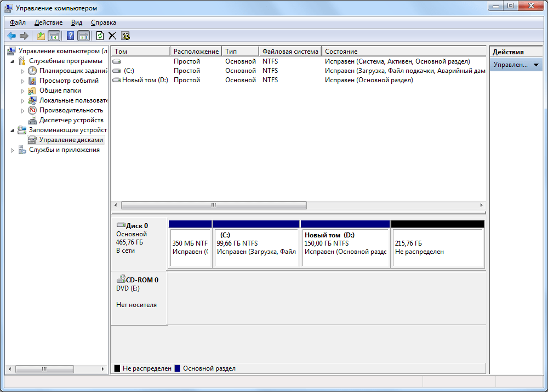Click the volume list horizontal scrollbar thumb

(214, 205)
